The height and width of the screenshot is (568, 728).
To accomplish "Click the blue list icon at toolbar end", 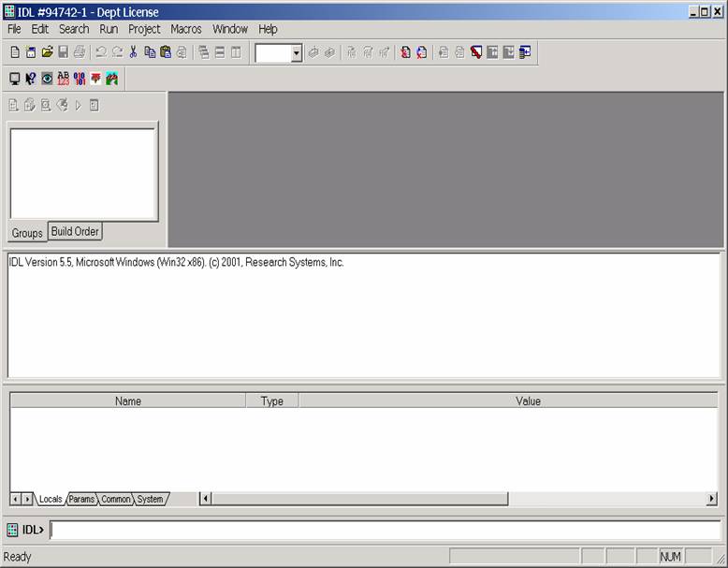I will 525,52.
